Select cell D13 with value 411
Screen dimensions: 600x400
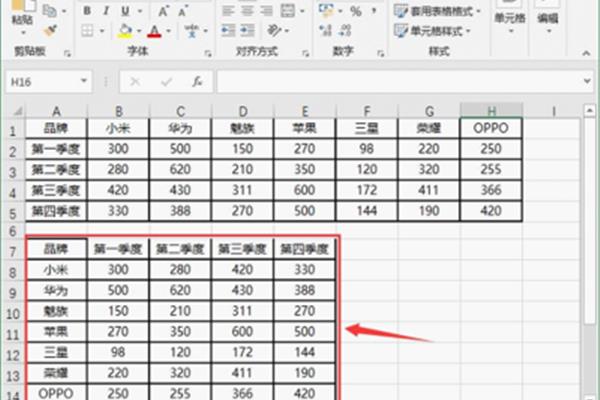click(x=243, y=372)
